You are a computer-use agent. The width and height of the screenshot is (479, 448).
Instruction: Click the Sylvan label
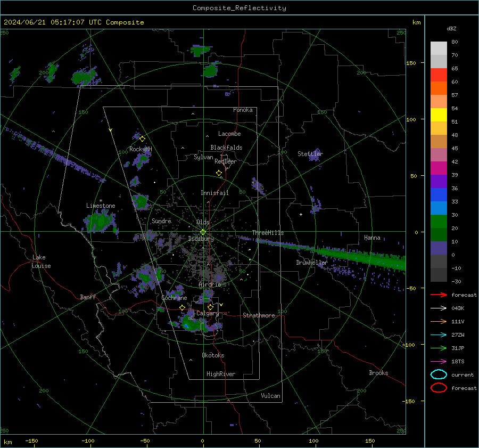click(203, 157)
